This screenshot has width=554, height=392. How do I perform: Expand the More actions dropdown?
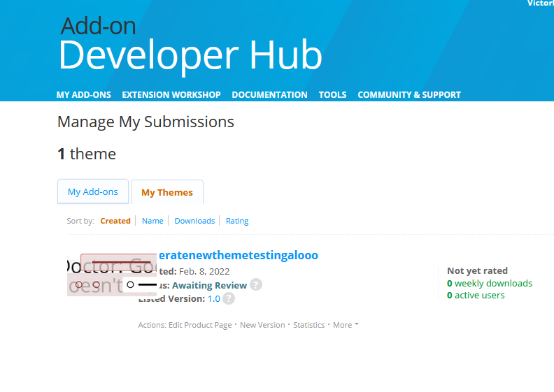[x=346, y=325]
